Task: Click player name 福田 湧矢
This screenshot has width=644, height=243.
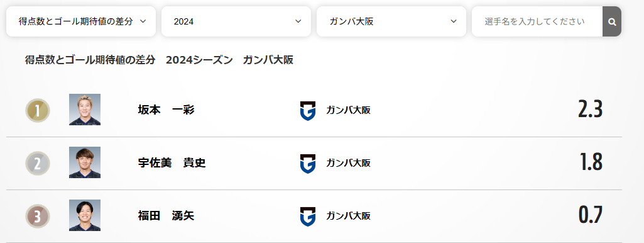Action: point(166,216)
